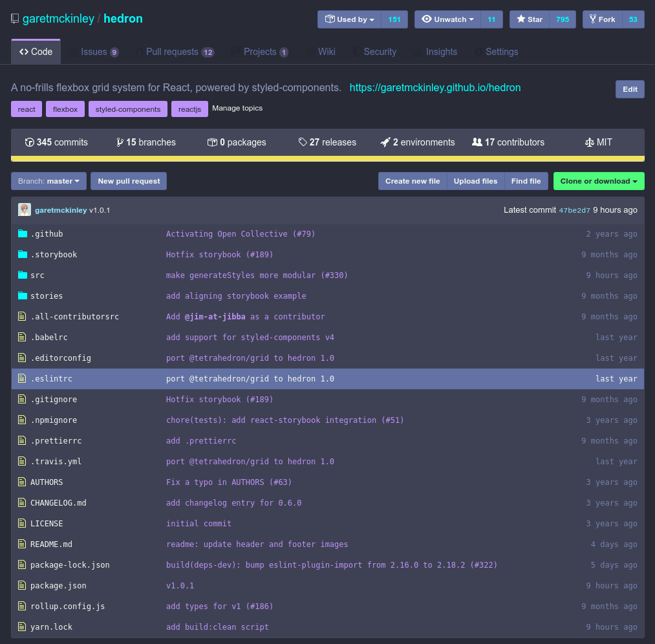The image size is (655, 644).
Task: Open the Pull requests tab
Action: (175, 52)
